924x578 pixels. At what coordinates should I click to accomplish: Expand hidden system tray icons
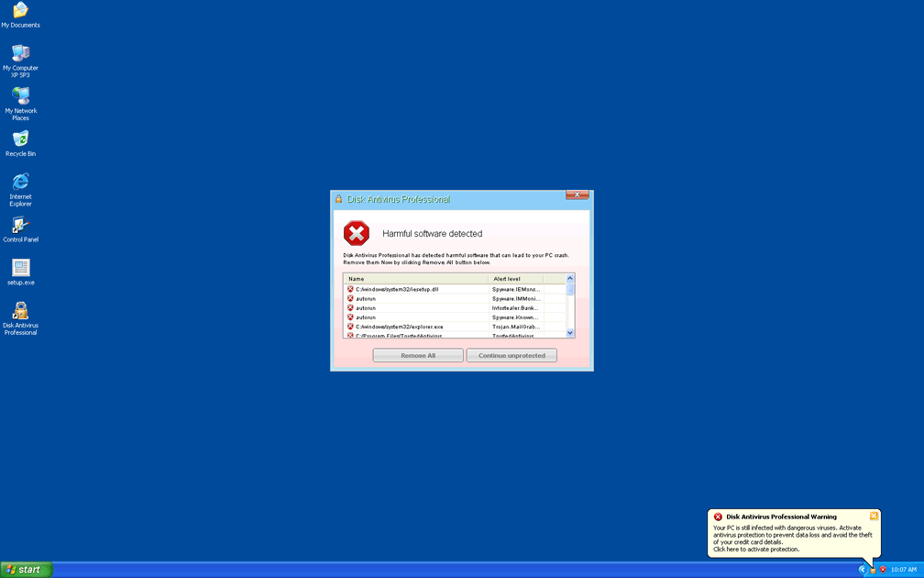click(x=863, y=570)
